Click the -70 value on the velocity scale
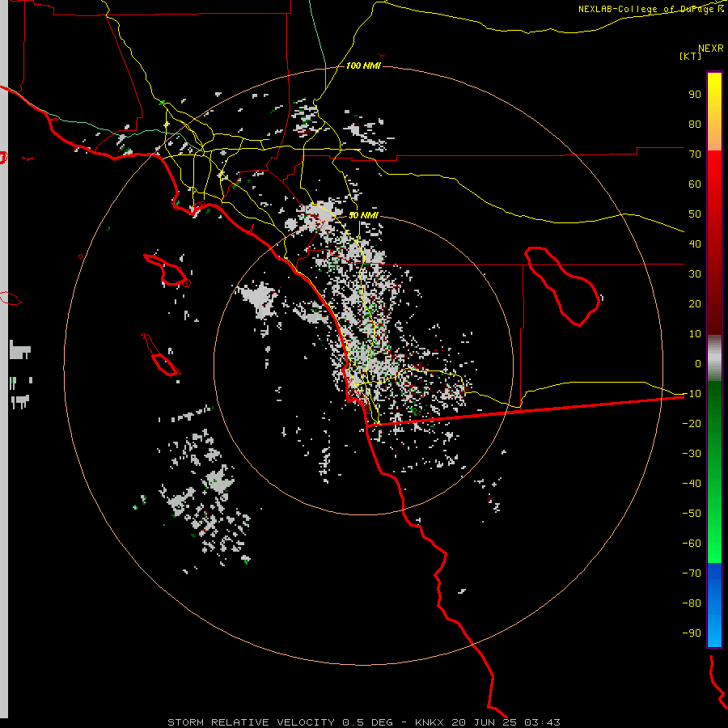 (x=692, y=574)
